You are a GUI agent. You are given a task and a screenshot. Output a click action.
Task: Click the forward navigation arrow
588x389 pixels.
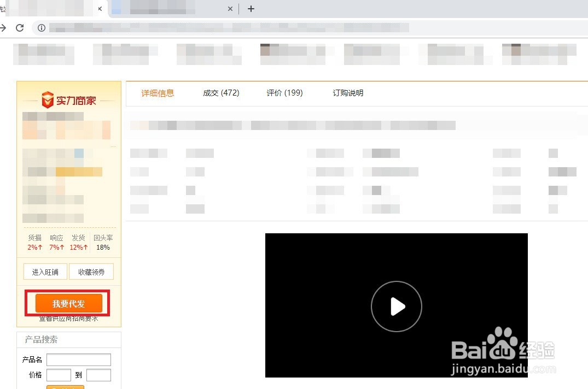(4, 28)
